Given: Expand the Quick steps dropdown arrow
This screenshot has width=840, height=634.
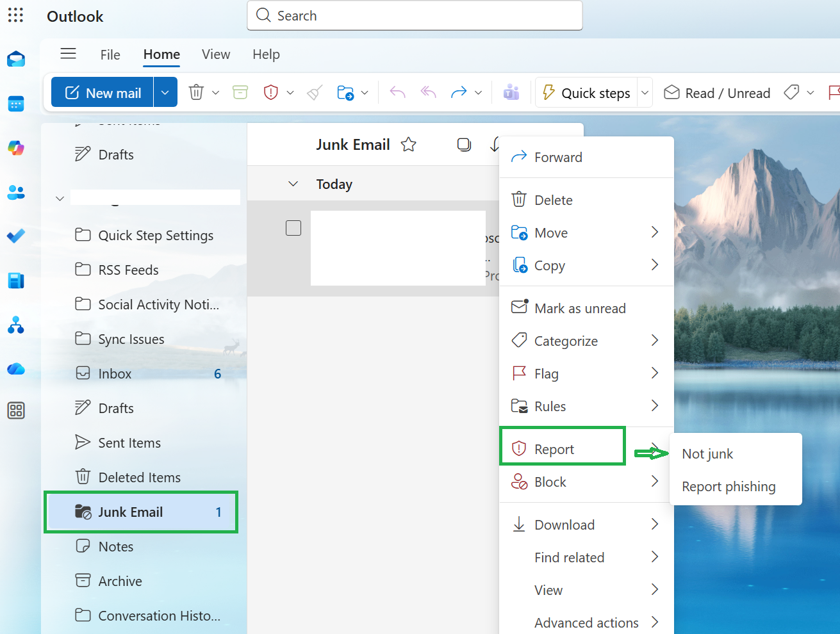Looking at the screenshot, I should point(645,93).
